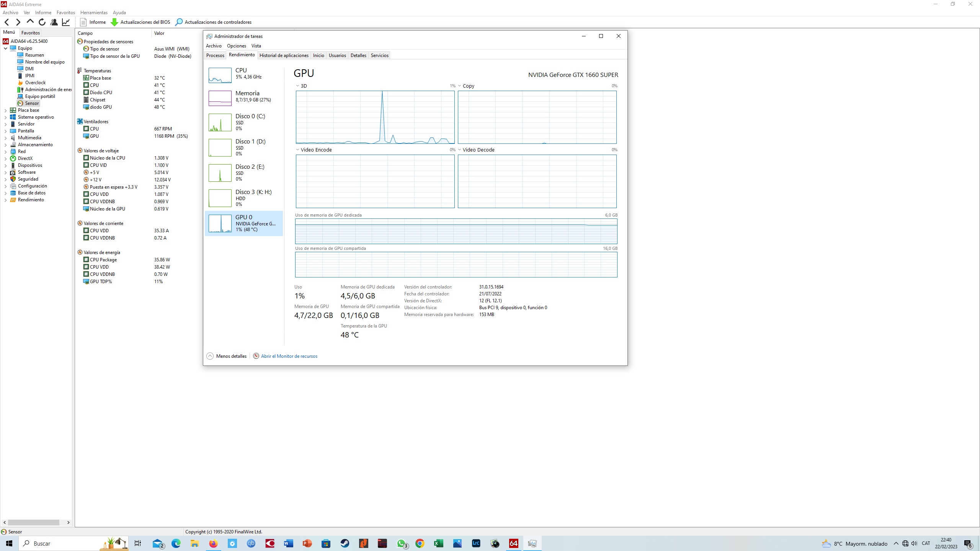The image size is (980, 551).
Task: Open Task Manager Opciones menu
Action: tap(236, 46)
